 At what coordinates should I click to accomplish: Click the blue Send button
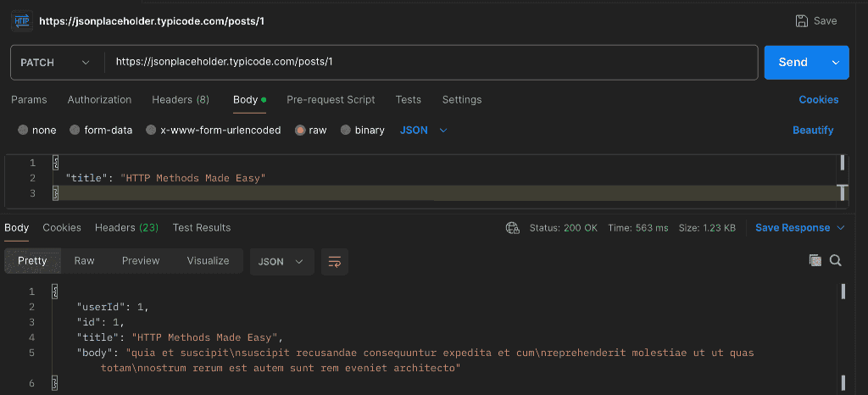(793, 63)
